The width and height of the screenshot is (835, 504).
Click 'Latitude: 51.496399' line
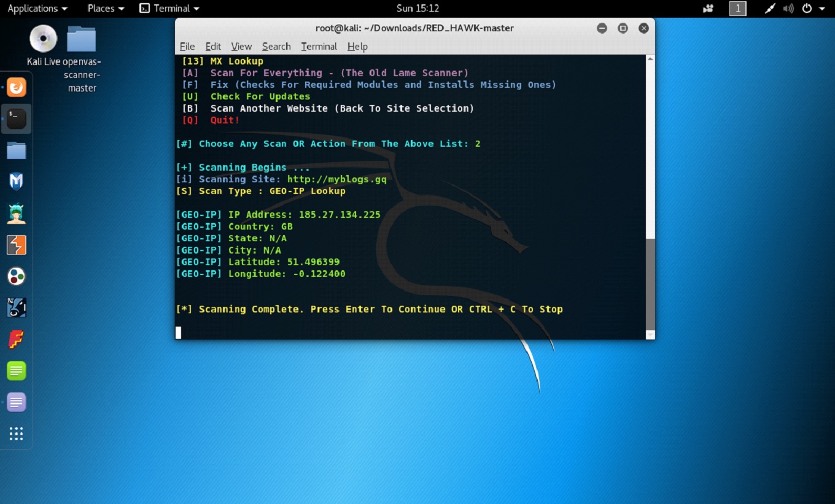(257, 262)
